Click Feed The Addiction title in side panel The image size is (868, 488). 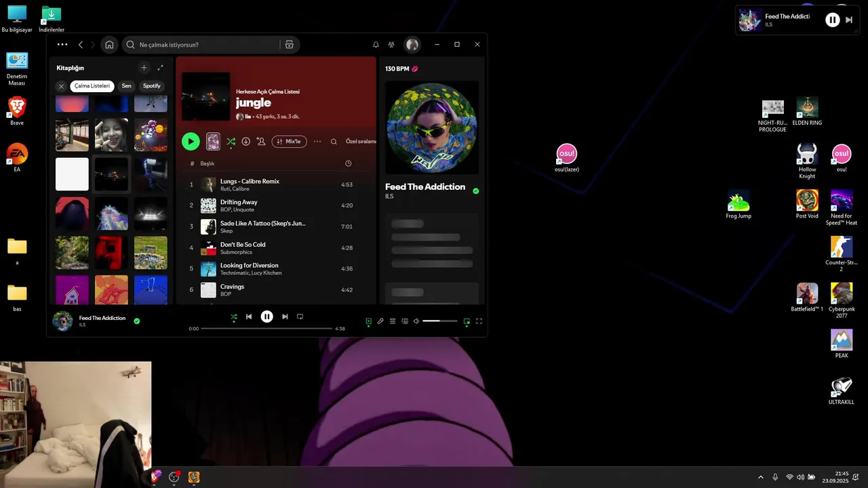[x=425, y=187]
